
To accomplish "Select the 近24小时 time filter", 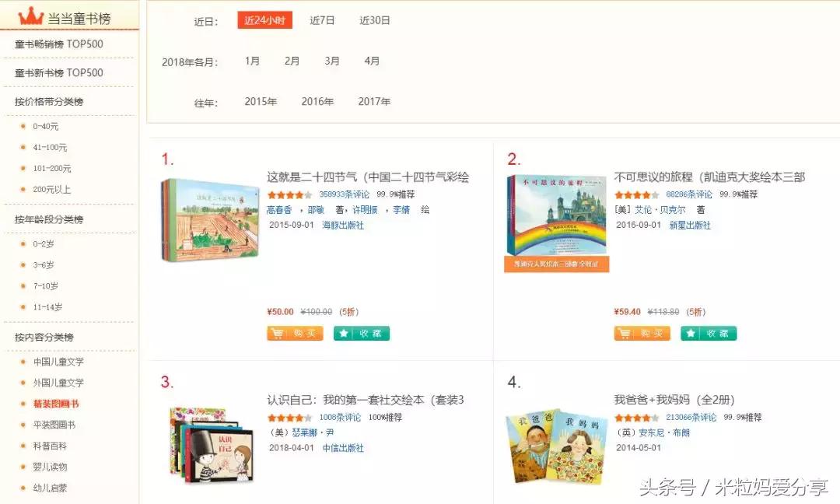I will [x=264, y=20].
